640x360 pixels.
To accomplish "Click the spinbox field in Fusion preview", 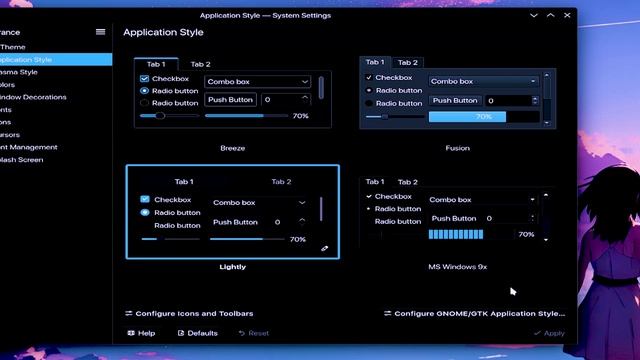I will tap(509, 100).
